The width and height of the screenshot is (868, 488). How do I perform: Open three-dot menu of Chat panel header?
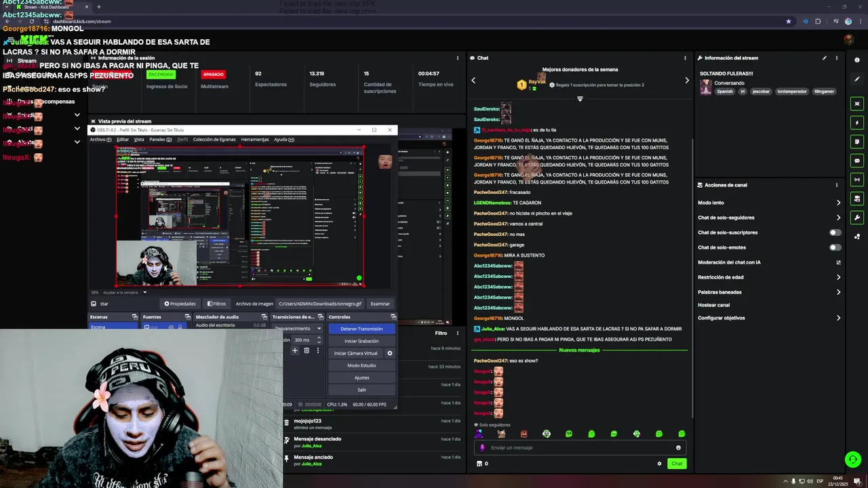685,58
